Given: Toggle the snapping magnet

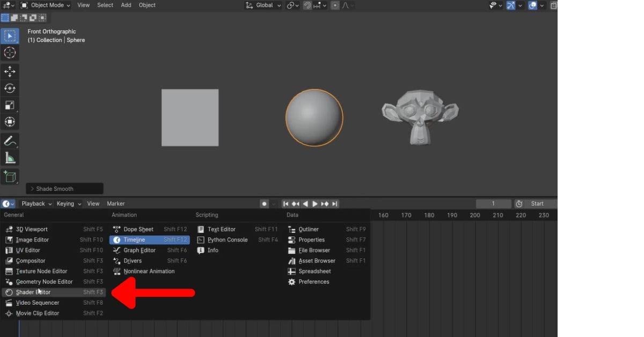Looking at the screenshot, I should pyautogui.click(x=307, y=5).
